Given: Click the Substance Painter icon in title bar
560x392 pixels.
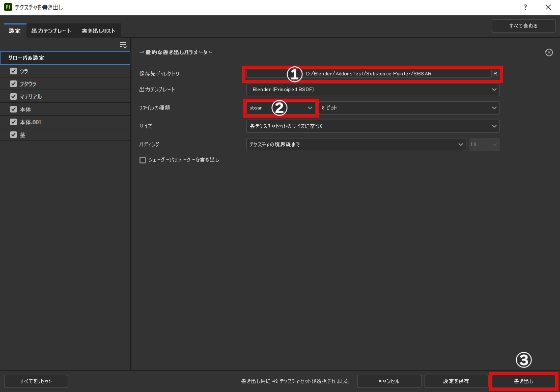Looking at the screenshot, I should tap(7, 7).
